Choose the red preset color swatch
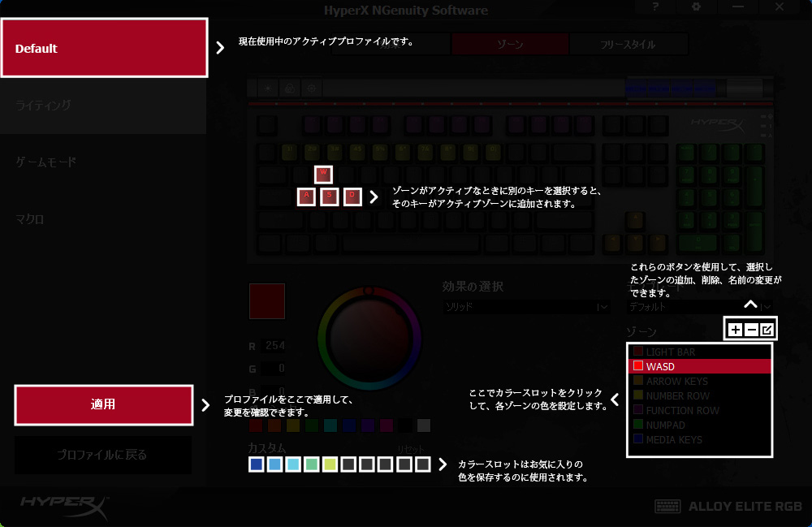This screenshot has height=527, width=812. click(x=256, y=425)
